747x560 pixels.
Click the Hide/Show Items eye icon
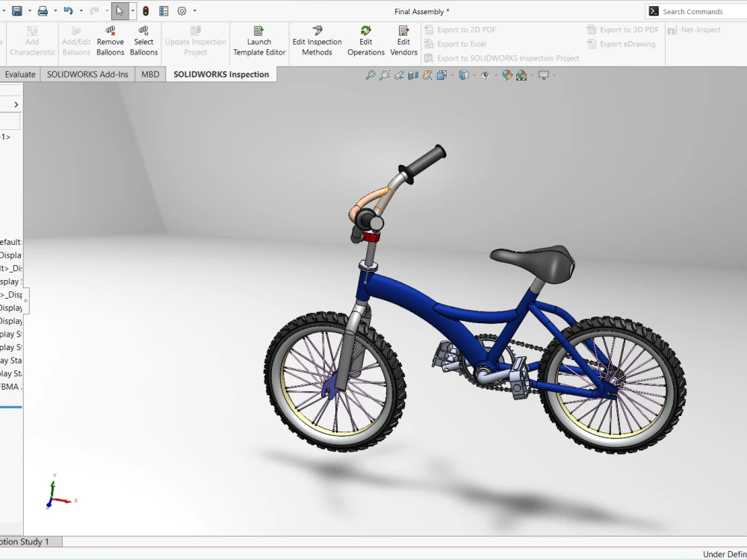click(x=486, y=75)
